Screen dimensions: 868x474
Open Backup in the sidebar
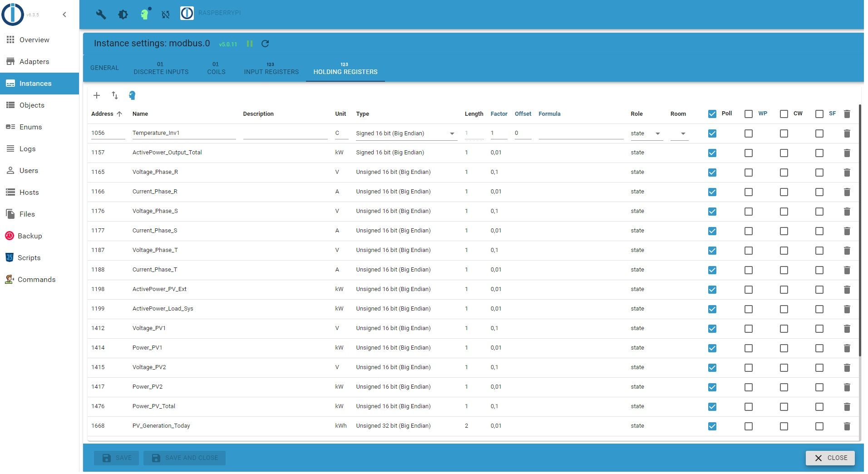click(x=39, y=236)
